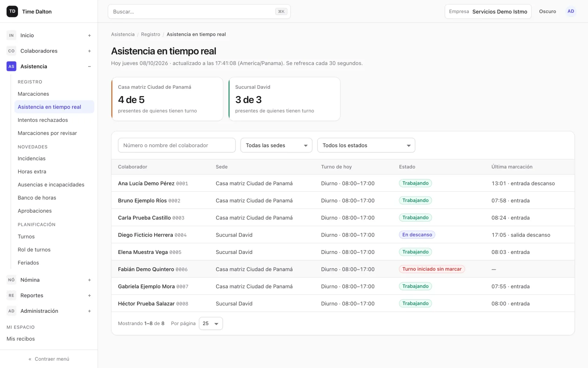This screenshot has width=588, height=368.
Task: Click the AD icon beside Administración
Action: (11, 311)
